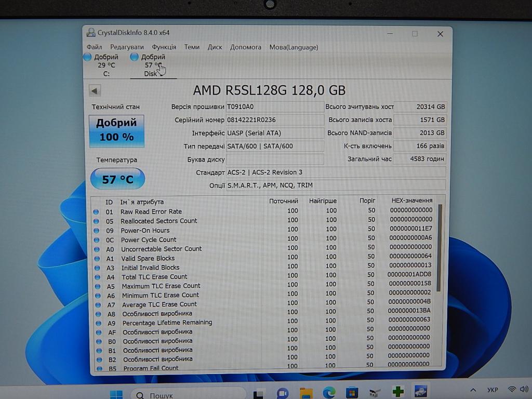Click the Поріг column header
The width and height of the screenshot is (532, 399).
[367, 201]
